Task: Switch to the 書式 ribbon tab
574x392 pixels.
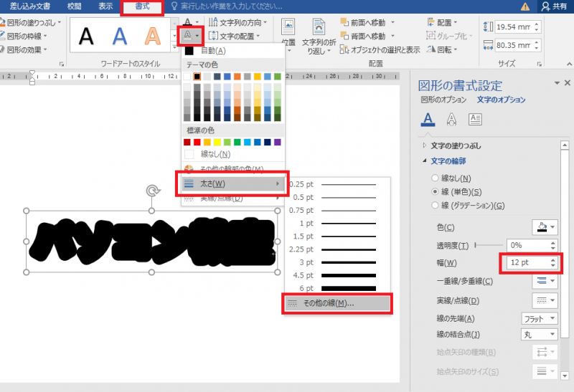Action: (x=142, y=6)
